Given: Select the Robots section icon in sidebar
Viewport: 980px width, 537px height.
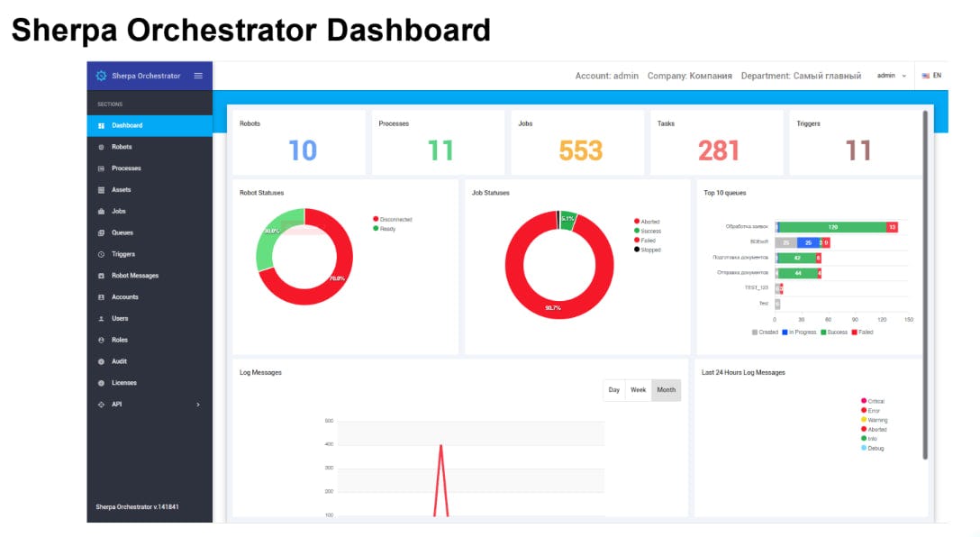Looking at the screenshot, I should 102,146.
